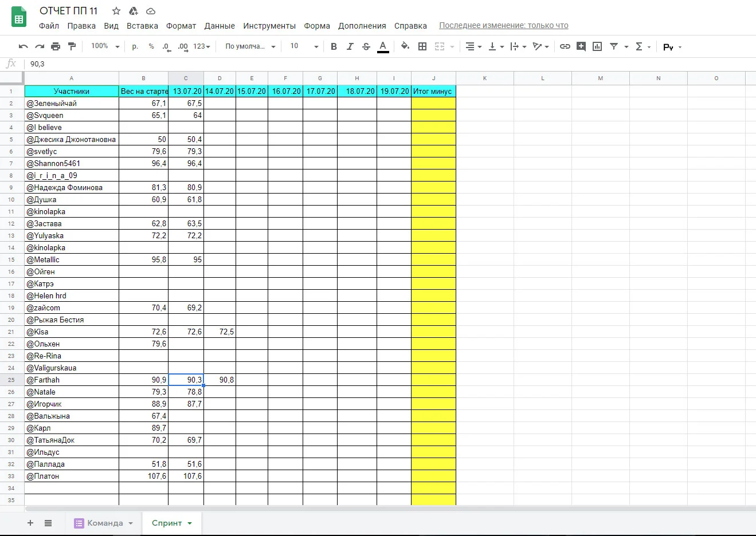Open the Данные menu
The image size is (756, 536).
[220, 26]
